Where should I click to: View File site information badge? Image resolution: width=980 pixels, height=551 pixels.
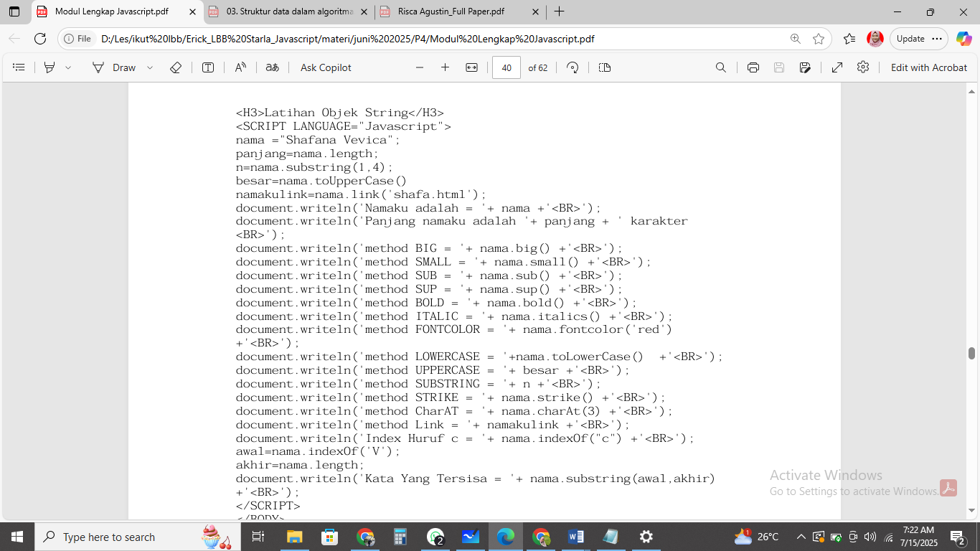(78, 39)
